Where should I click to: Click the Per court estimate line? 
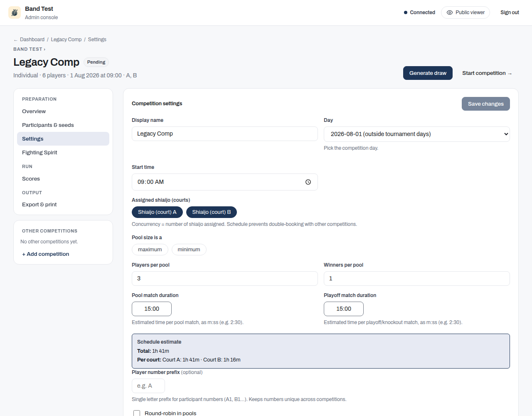pyautogui.click(x=189, y=360)
